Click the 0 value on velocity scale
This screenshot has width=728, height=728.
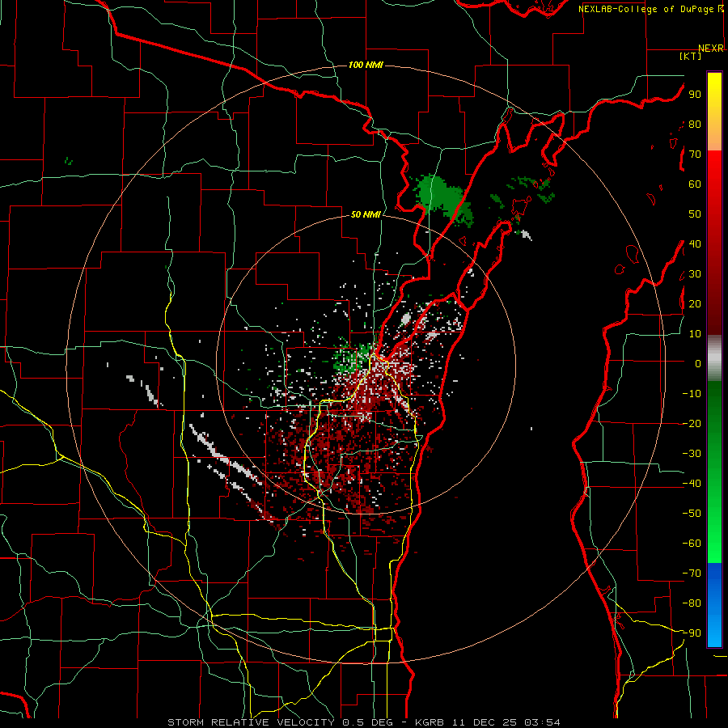698,363
